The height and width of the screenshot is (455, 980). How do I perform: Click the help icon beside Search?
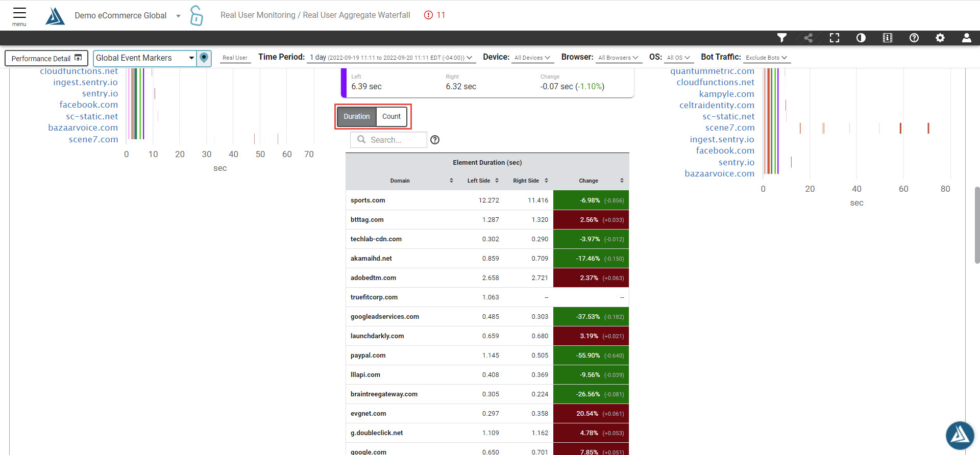pos(435,140)
